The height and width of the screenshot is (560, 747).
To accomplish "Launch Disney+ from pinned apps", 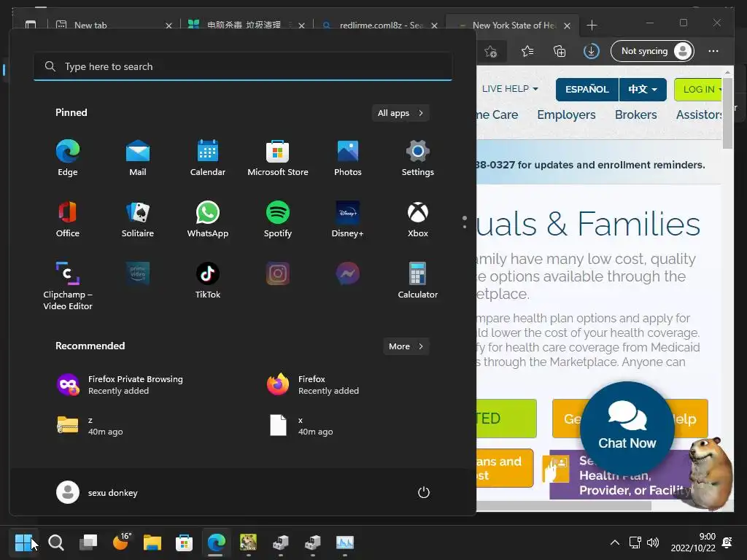I will 348,219.
